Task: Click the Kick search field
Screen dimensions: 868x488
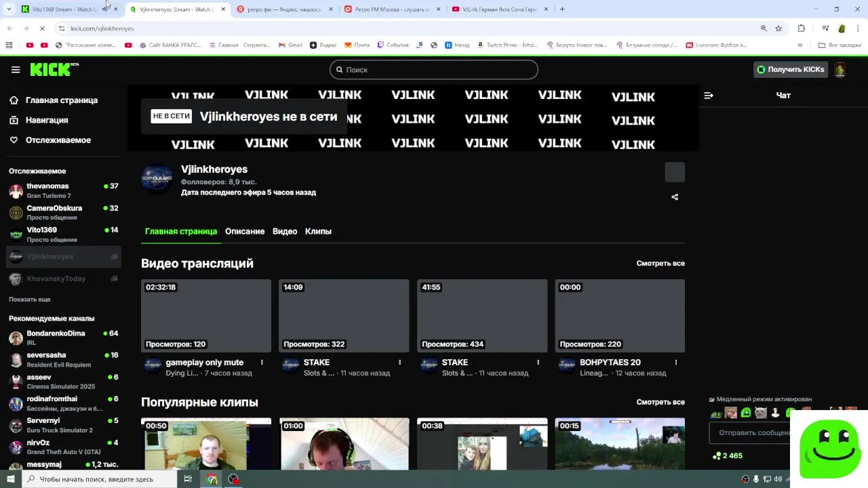Action: click(x=434, y=70)
